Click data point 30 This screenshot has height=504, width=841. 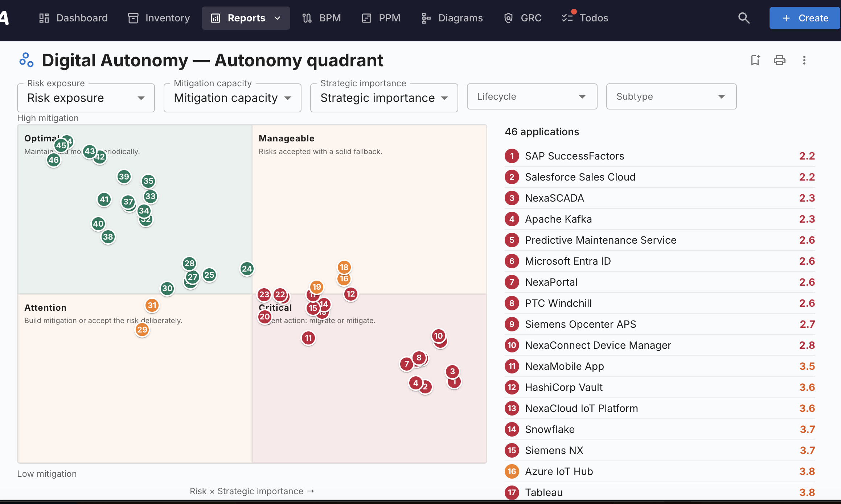click(167, 289)
